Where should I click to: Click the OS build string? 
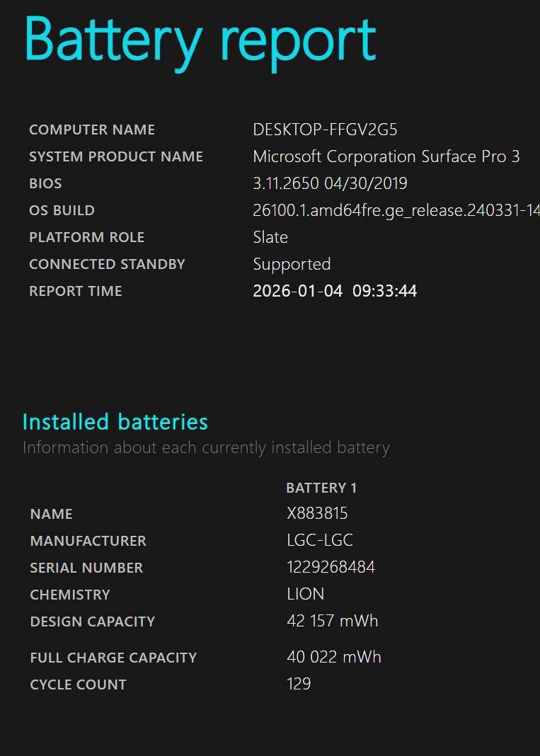tap(396, 211)
